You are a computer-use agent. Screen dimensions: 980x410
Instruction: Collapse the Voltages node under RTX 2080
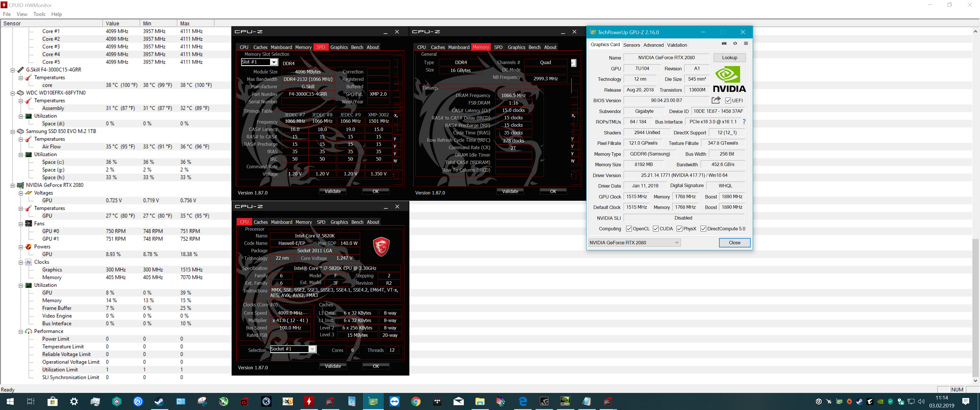[21, 193]
